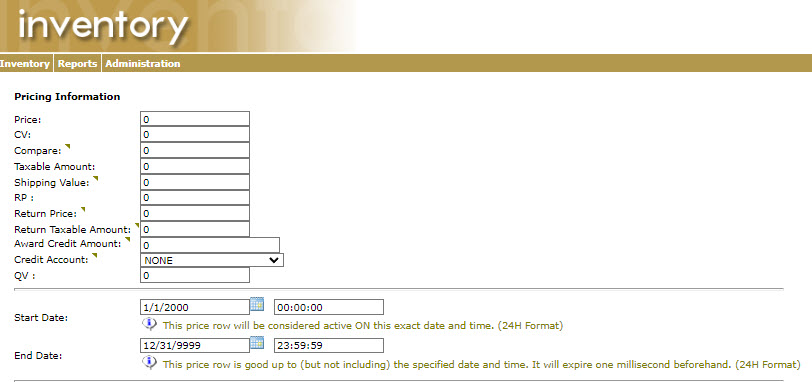The height and width of the screenshot is (382, 812).
Task: Click the Credit Account help marker triangle
Action: pos(95,256)
